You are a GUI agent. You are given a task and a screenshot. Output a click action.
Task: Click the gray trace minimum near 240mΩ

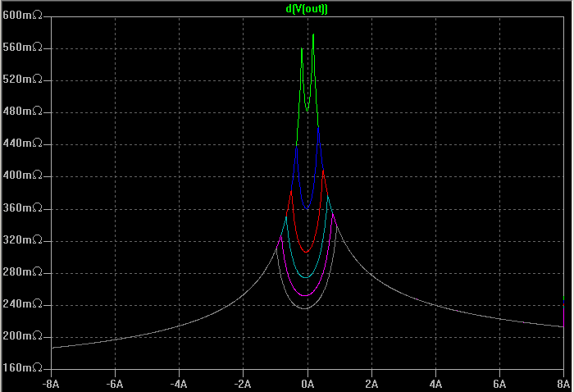click(x=304, y=308)
